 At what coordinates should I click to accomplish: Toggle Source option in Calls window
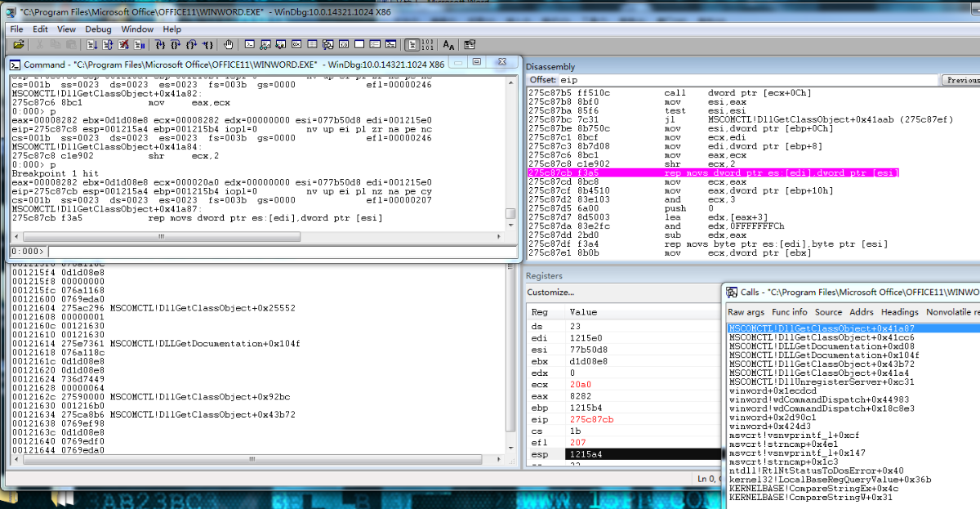tap(828, 312)
